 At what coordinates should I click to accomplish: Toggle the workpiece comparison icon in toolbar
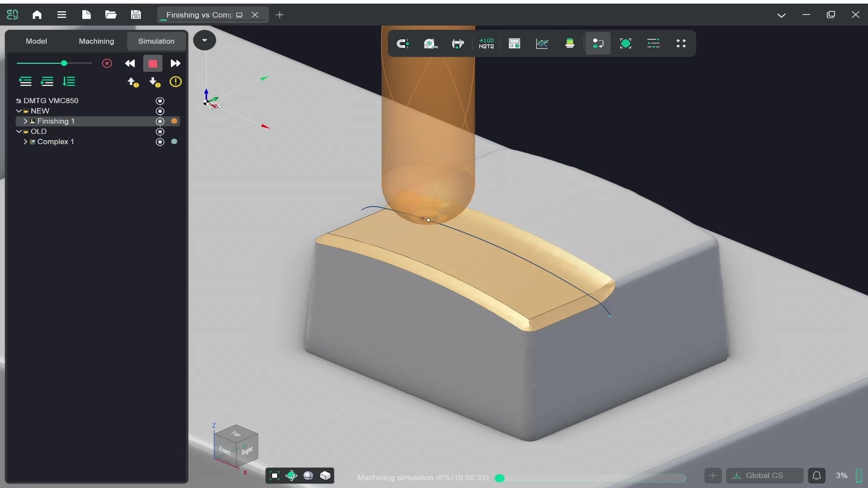(598, 43)
